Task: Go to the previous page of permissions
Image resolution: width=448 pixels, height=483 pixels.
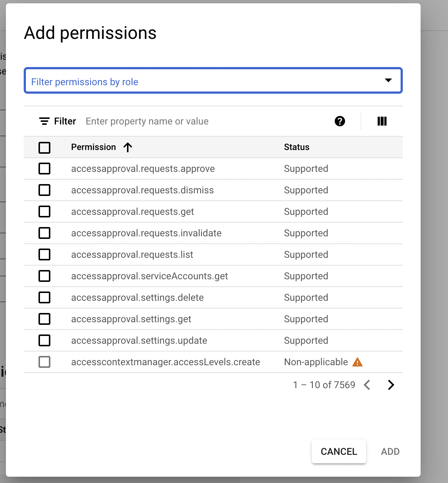Action: tap(367, 385)
